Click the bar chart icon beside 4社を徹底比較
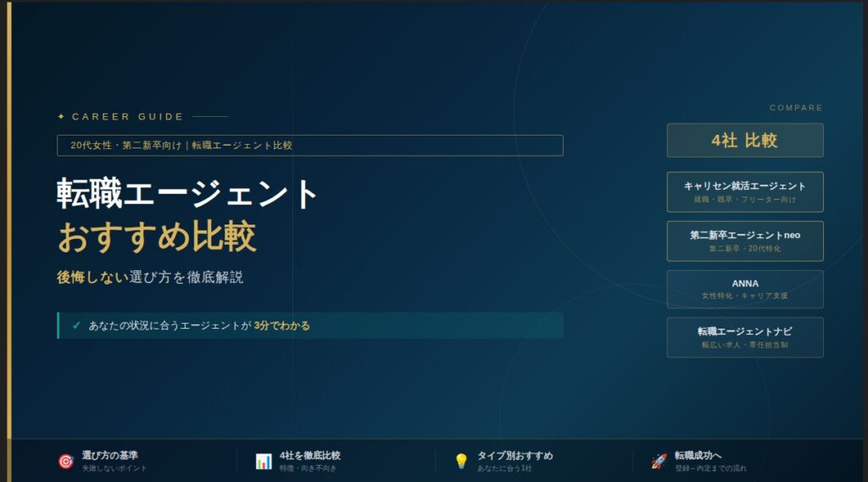868x482 pixels. [264, 461]
